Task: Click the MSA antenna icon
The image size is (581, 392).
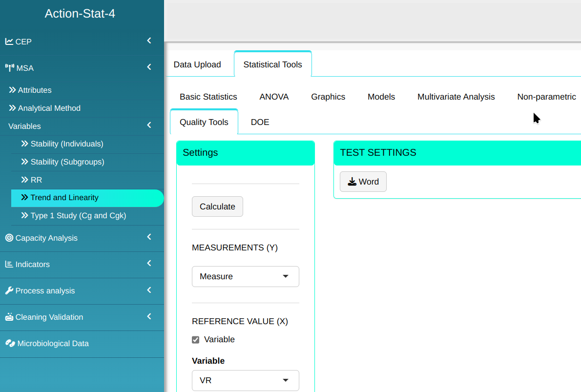Action: pyautogui.click(x=10, y=68)
